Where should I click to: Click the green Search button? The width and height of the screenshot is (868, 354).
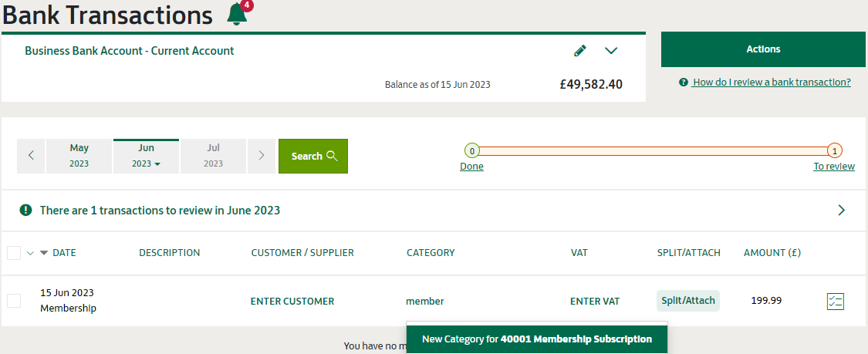pos(312,156)
